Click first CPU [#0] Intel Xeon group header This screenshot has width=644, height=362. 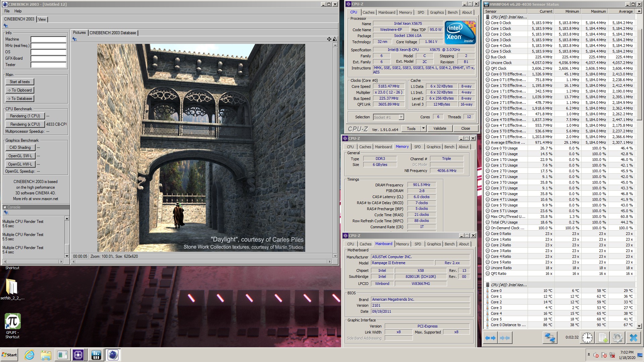[508, 17]
